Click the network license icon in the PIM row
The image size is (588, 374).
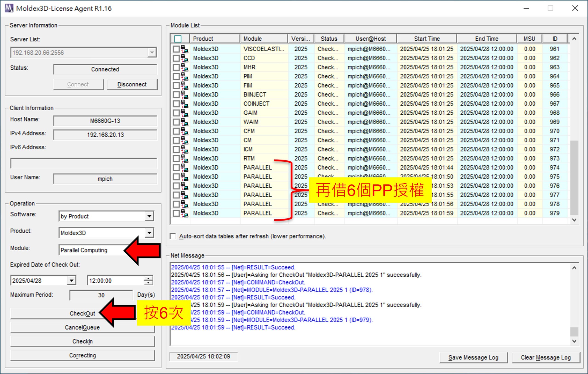pyautogui.click(x=184, y=76)
